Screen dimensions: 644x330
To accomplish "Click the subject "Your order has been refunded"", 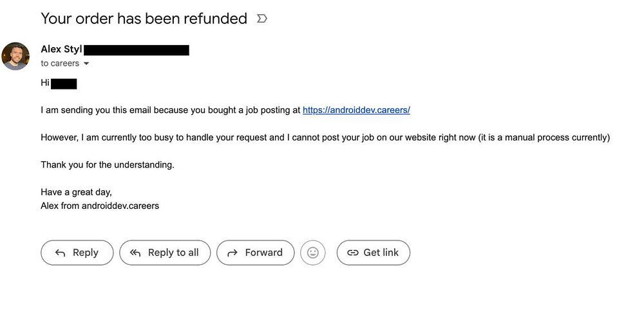I will pyautogui.click(x=144, y=19).
